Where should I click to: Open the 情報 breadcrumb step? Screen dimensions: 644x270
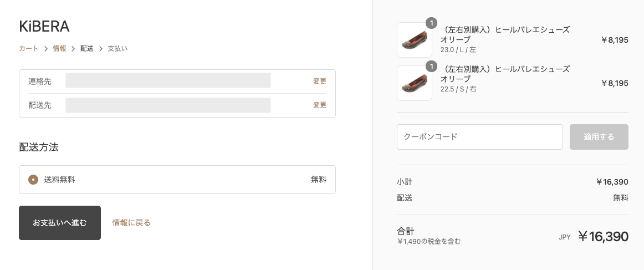(59, 49)
